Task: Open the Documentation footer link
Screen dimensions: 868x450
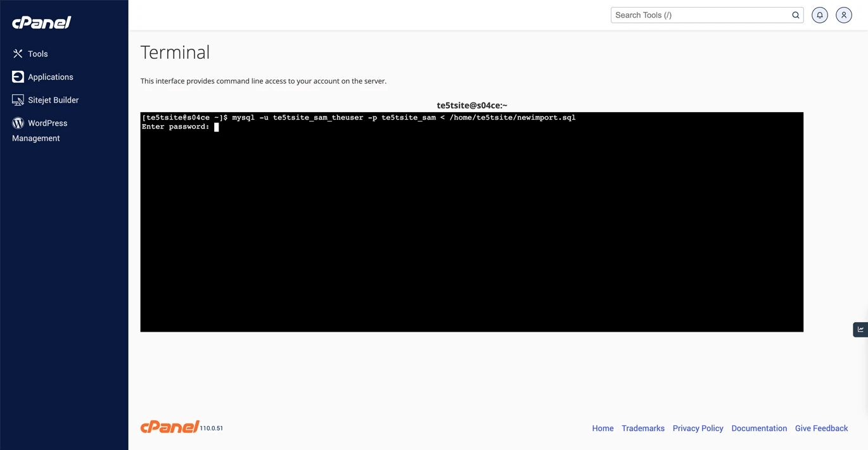Action: 759,428
